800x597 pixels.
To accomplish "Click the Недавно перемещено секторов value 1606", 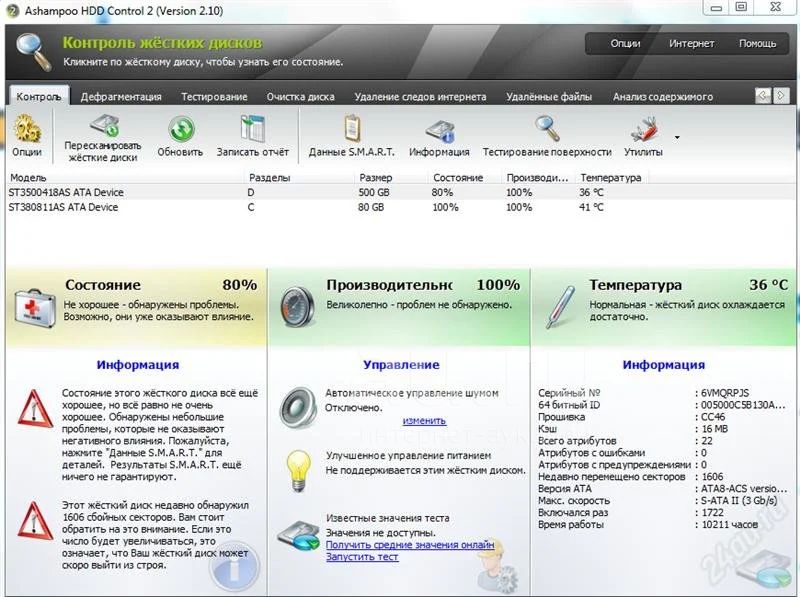I will pos(712,477).
